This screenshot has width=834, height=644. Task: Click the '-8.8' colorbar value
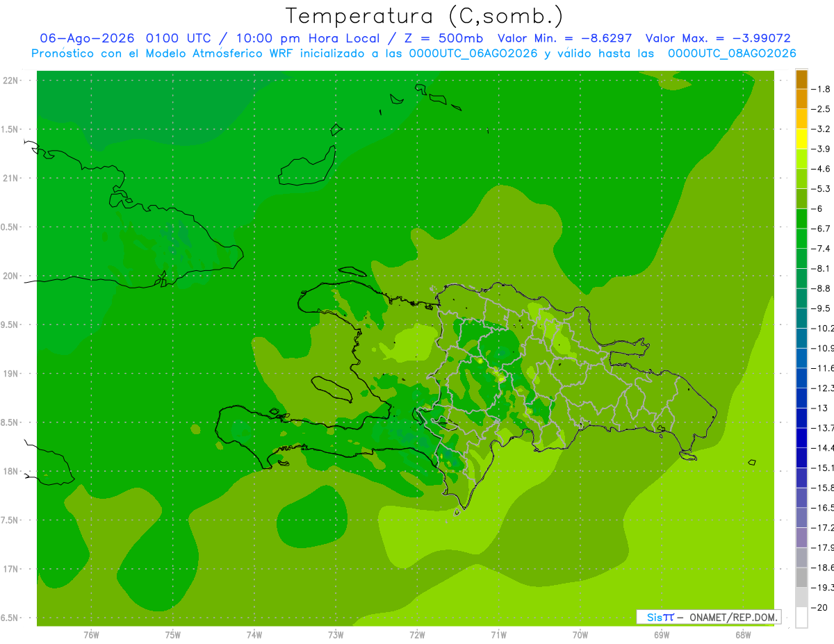pyautogui.click(x=821, y=288)
